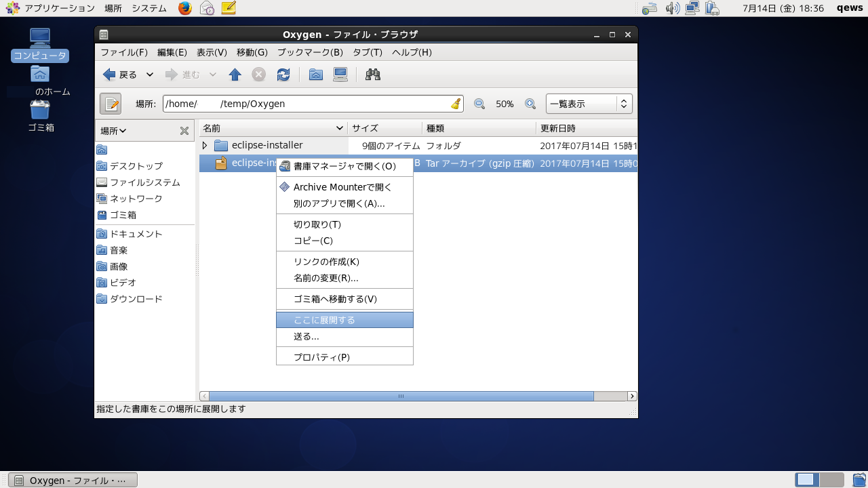
Task: Sort by the 種類 column header
Action: [x=478, y=128]
